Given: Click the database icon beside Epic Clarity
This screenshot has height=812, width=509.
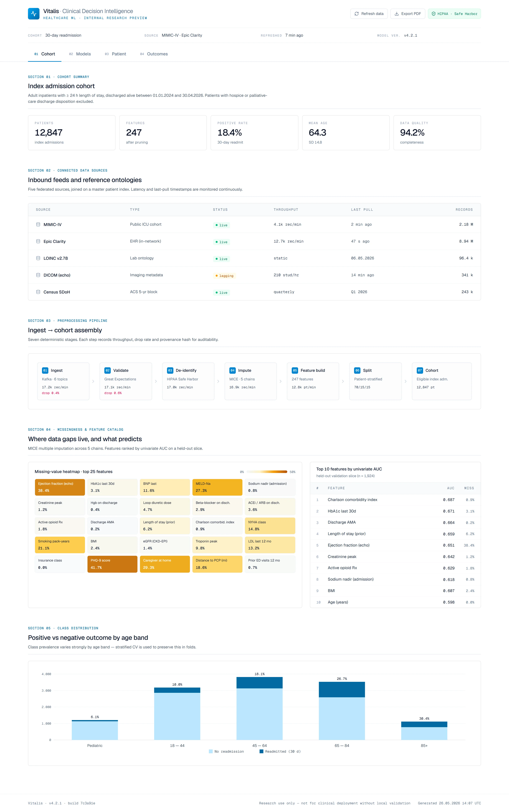Looking at the screenshot, I should pyautogui.click(x=38, y=241).
